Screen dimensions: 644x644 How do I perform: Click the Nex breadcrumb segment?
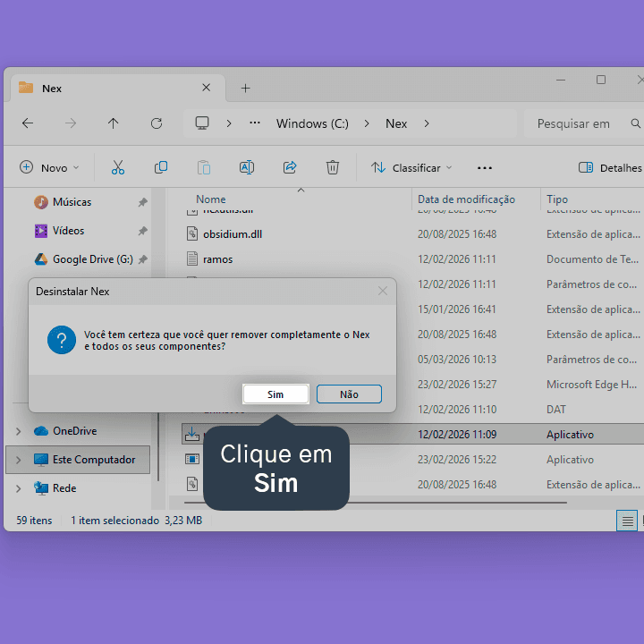click(396, 123)
